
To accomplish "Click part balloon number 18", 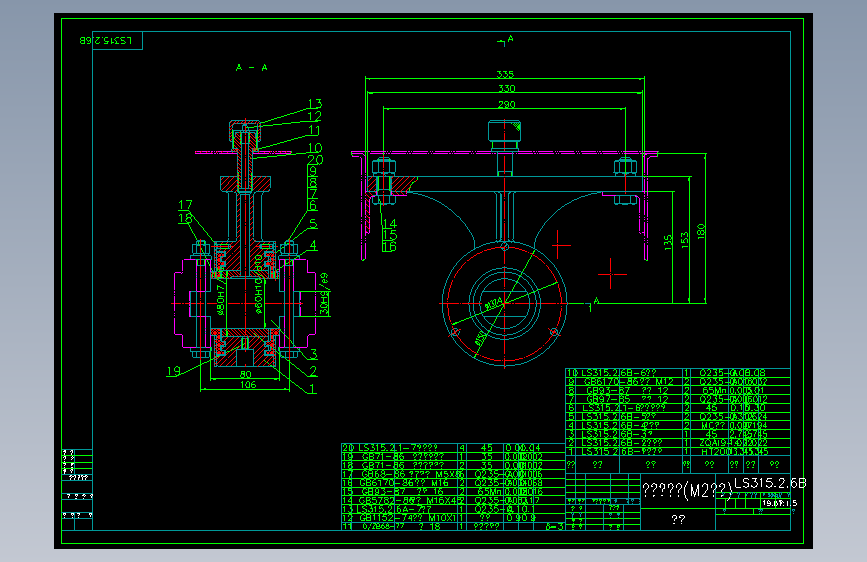I will (185, 218).
